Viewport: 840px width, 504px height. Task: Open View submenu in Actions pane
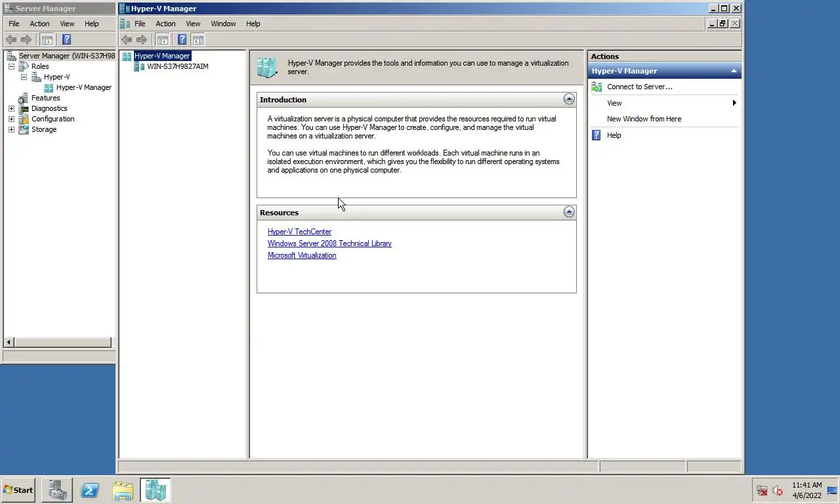664,103
